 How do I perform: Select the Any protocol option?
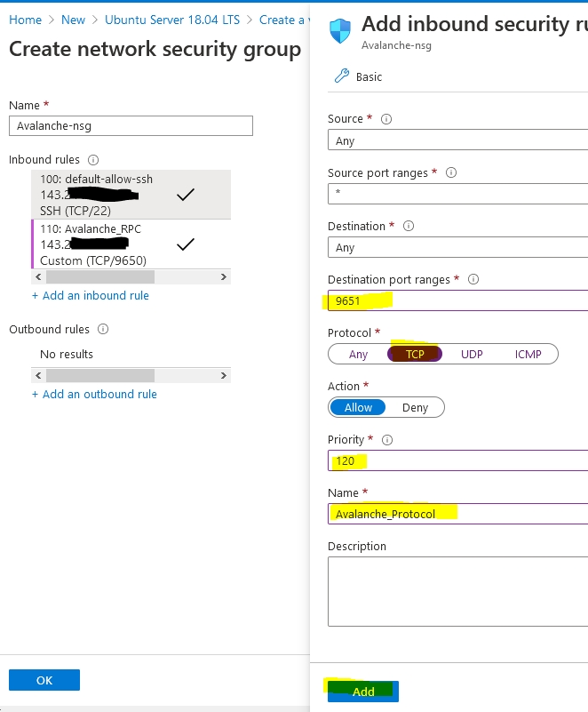coord(358,354)
